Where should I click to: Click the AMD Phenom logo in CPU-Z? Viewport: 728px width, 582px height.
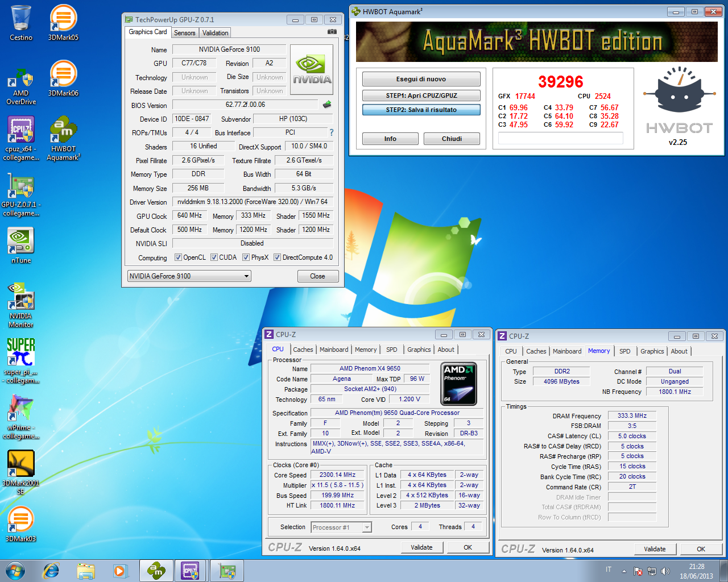coord(459,384)
